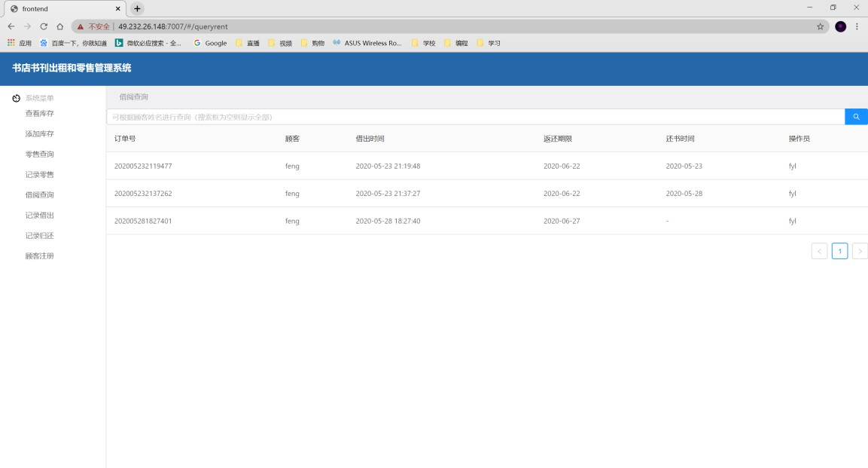This screenshot has width=868, height=468.
Task: Click borrow time 2020-05-28 18:27:40
Action: (x=388, y=221)
